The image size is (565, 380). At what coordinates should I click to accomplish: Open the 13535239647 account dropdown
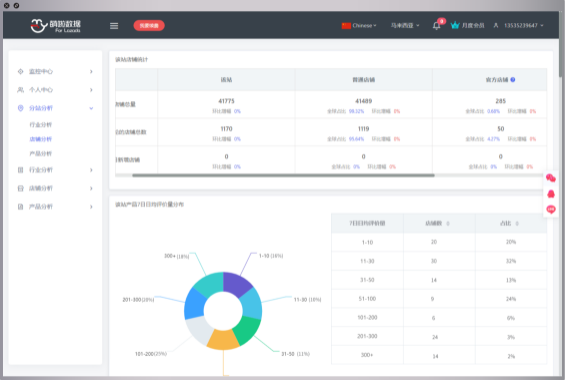pos(524,26)
